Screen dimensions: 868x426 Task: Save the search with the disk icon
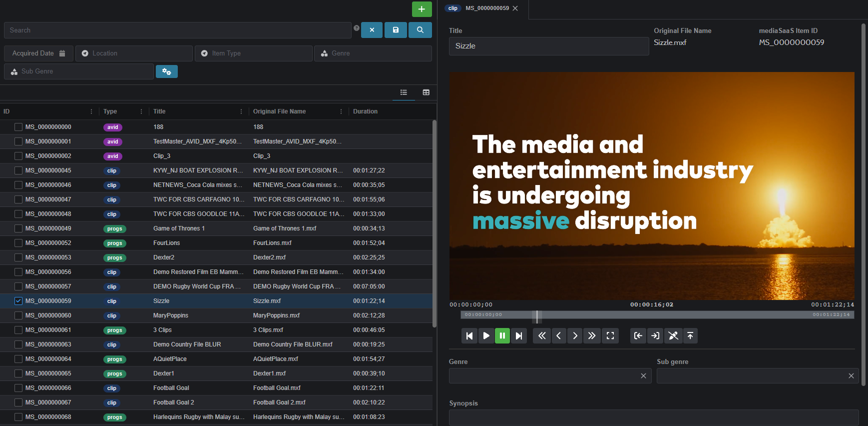tap(396, 30)
